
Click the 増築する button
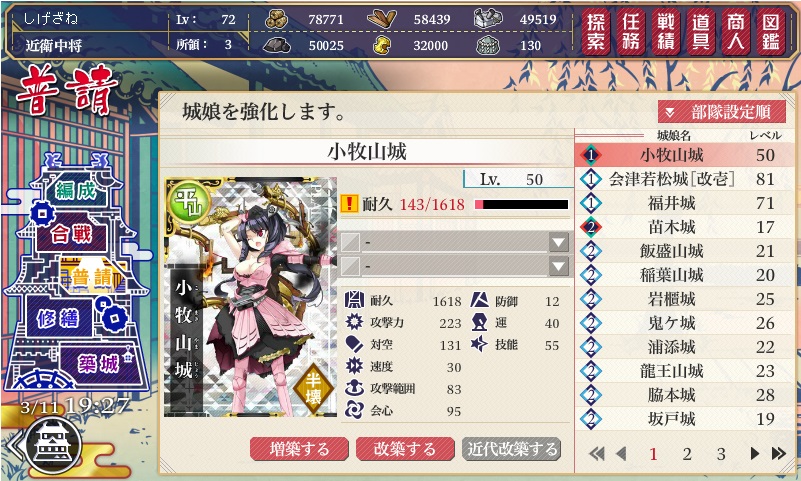pos(299,449)
